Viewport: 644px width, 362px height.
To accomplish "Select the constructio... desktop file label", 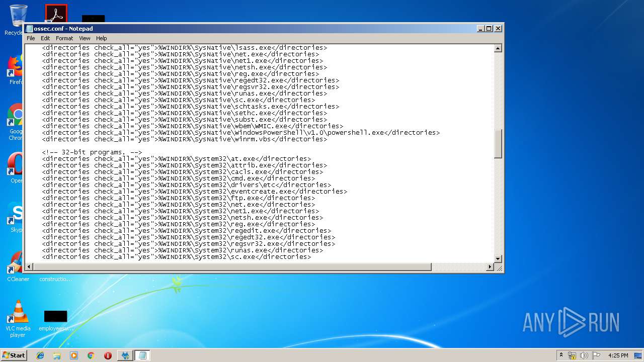I will [55, 279].
